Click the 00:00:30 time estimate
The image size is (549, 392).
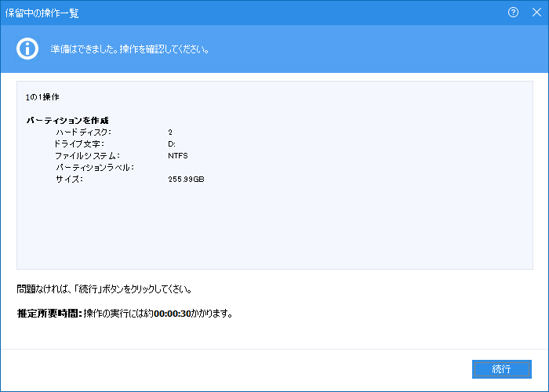[173, 314]
